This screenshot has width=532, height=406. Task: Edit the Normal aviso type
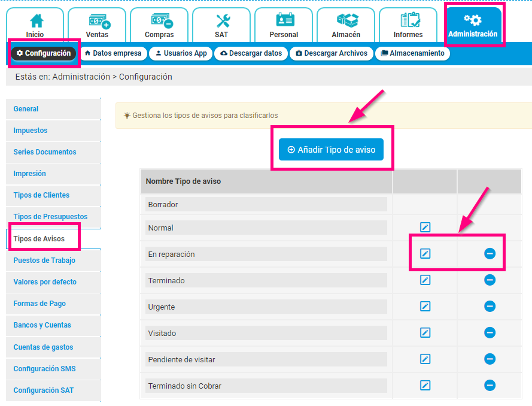pyautogui.click(x=425, y=227)
